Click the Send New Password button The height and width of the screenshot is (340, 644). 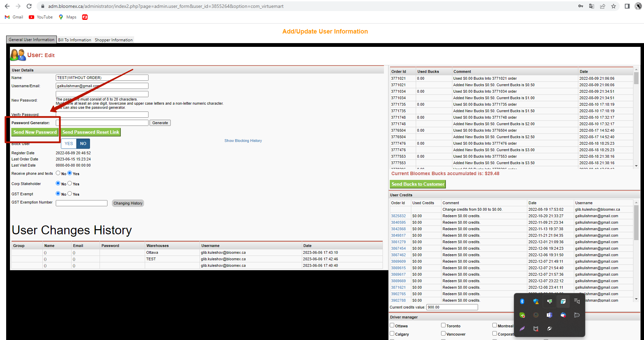[x=35, y=132]
